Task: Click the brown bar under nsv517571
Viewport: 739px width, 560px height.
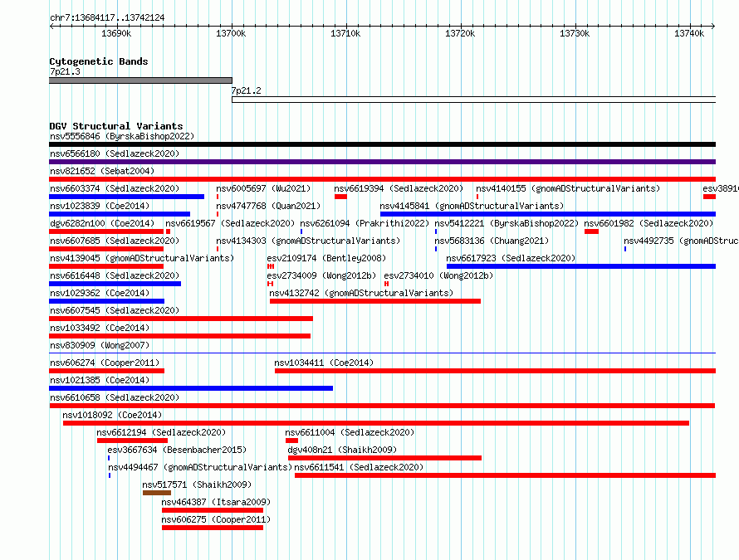Action: (157, 493)
